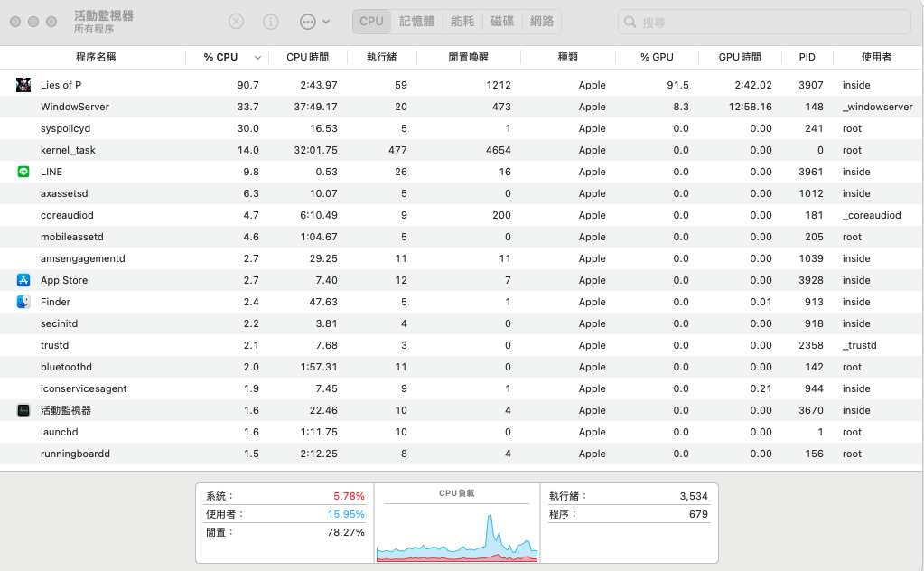Click the 活動監視器 process icon
The width and height of the screenshot is (924, 571).
23,410
